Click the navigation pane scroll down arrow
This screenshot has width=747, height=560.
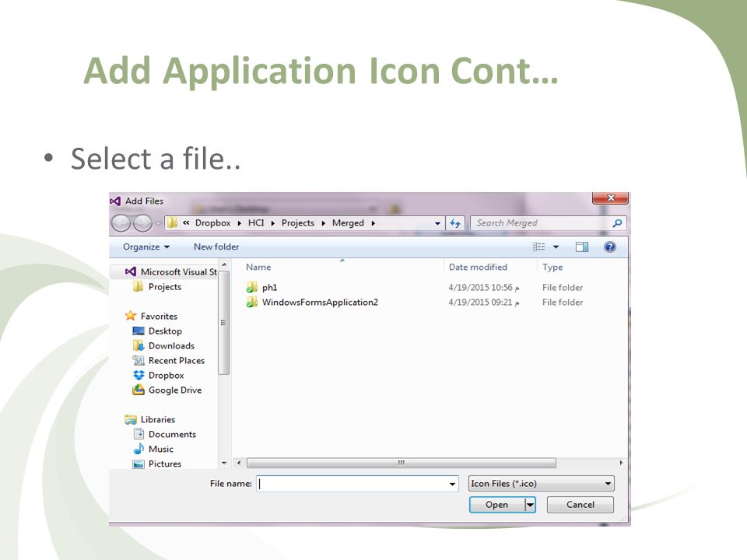pos(224,464)
